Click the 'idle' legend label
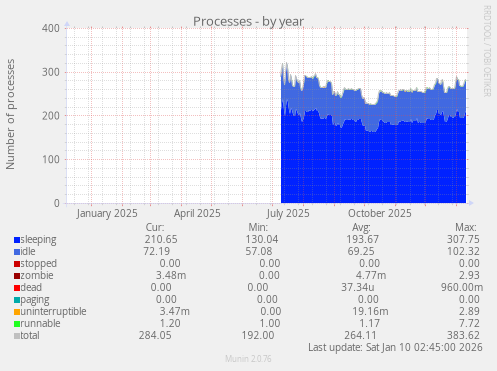The height and width of the screenshot is (371, 497). point(28,251)
